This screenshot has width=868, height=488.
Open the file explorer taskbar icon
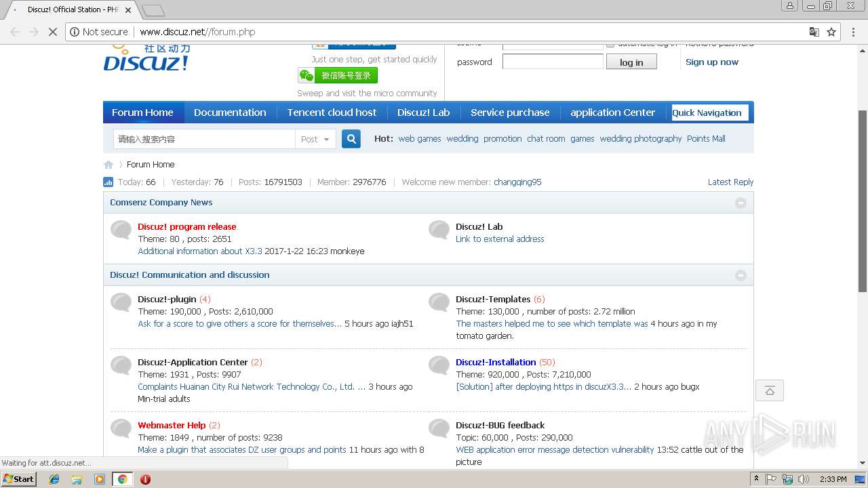[x=77, y=479]
